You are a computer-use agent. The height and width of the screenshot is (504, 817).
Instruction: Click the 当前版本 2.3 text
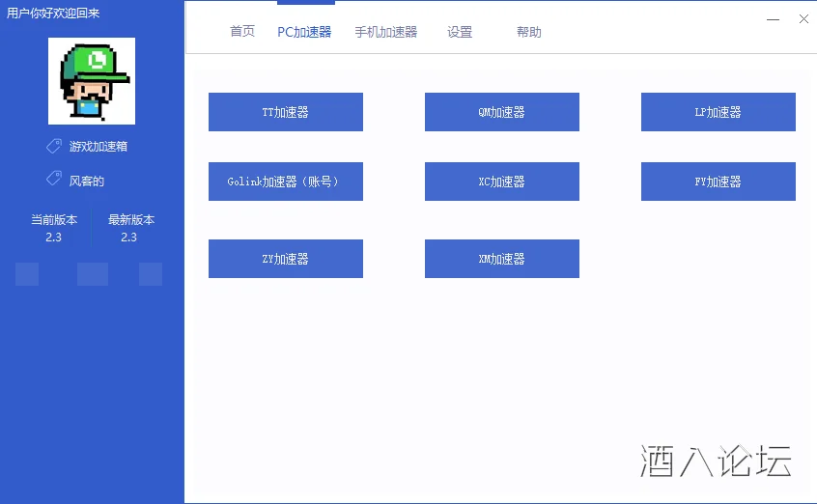coord(54,228)
